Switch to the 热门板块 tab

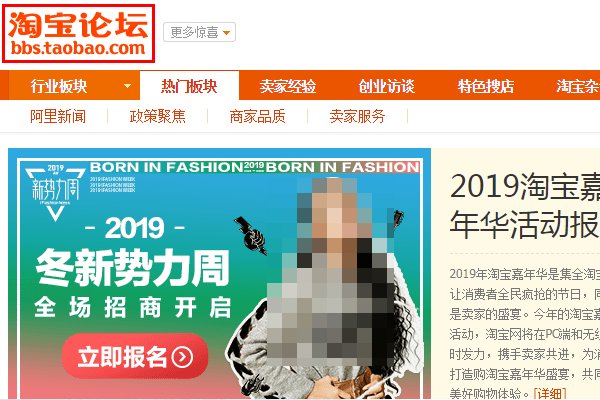[x=189, y=86]
